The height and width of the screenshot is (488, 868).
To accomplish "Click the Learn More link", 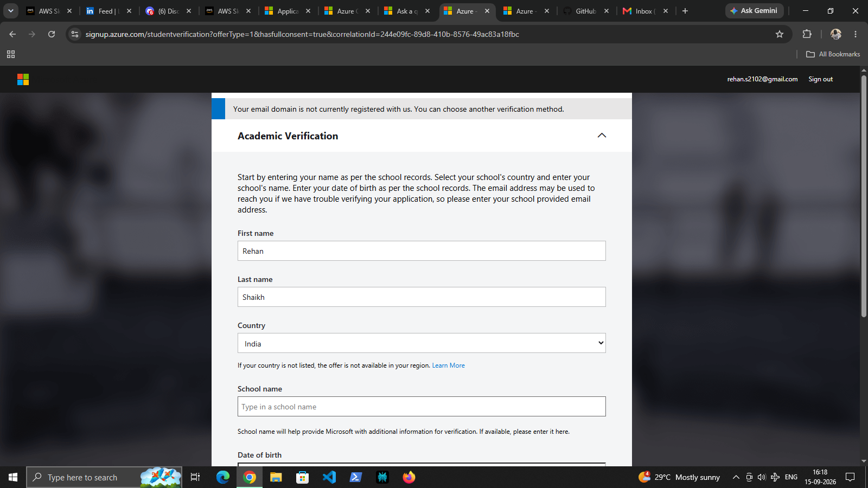I will 448,365.
